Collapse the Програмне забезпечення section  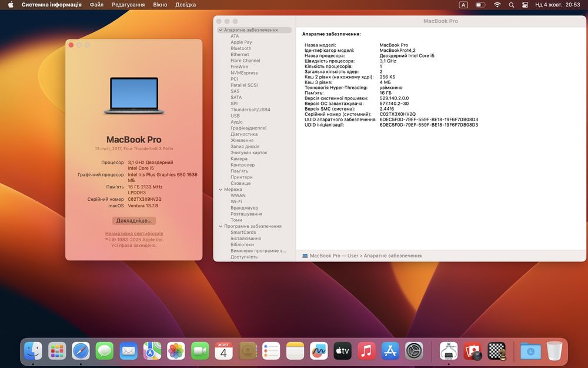click(x=220, y=227)
